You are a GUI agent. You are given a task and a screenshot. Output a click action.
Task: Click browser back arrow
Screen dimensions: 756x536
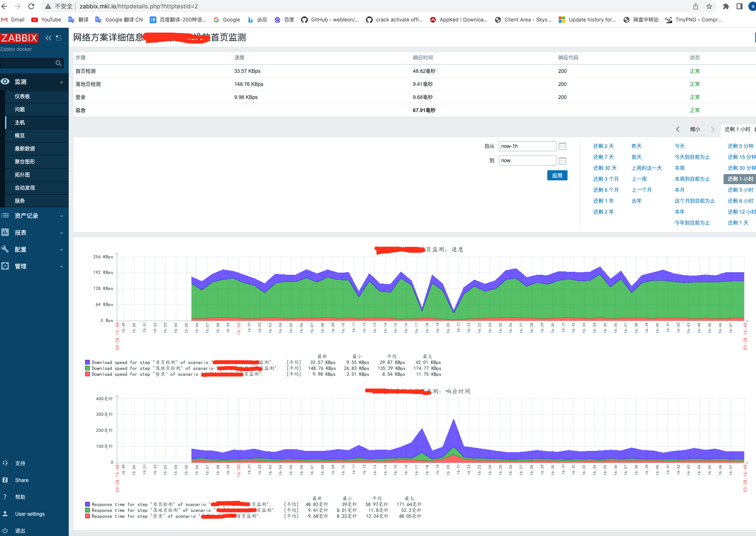[5, 6]
